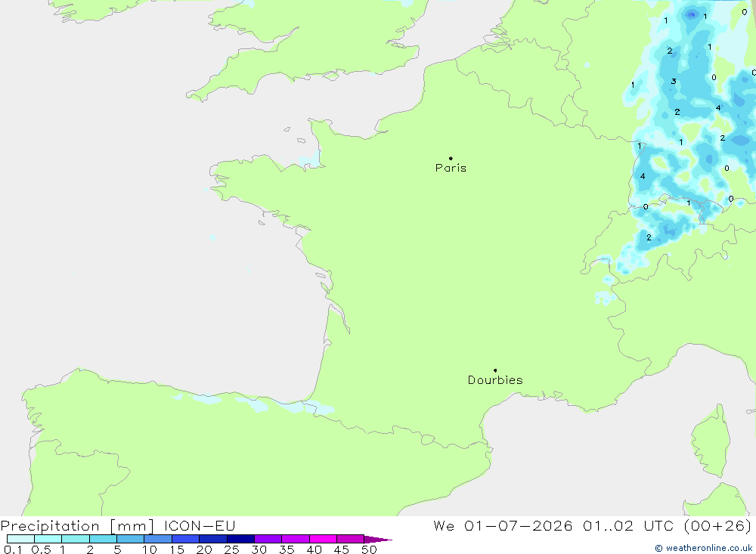The height and width of the screenshot is (554, 756).
Task: Click the date text '01-07-2026'
Action: pos(519,525)
